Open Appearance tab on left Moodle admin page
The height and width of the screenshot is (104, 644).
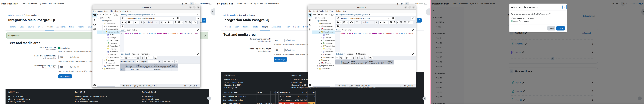(x=61, y=27)
